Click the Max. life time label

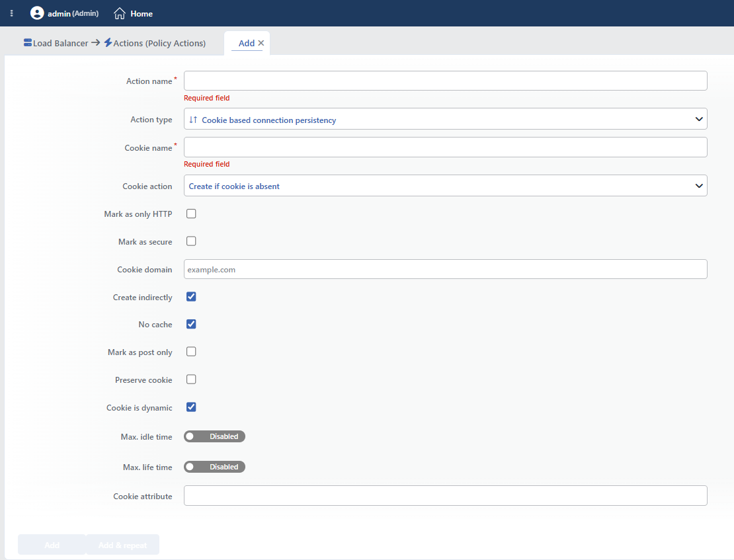click(147, 467)
